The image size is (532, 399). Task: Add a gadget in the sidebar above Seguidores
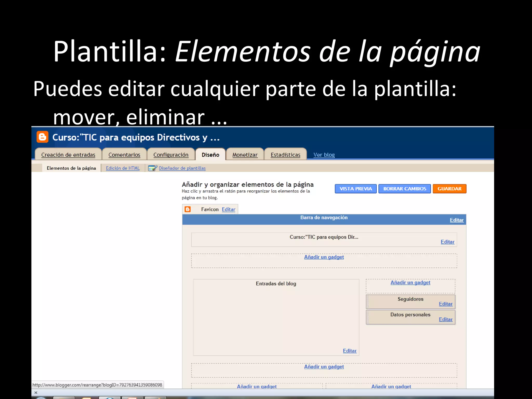coord(410,282)
